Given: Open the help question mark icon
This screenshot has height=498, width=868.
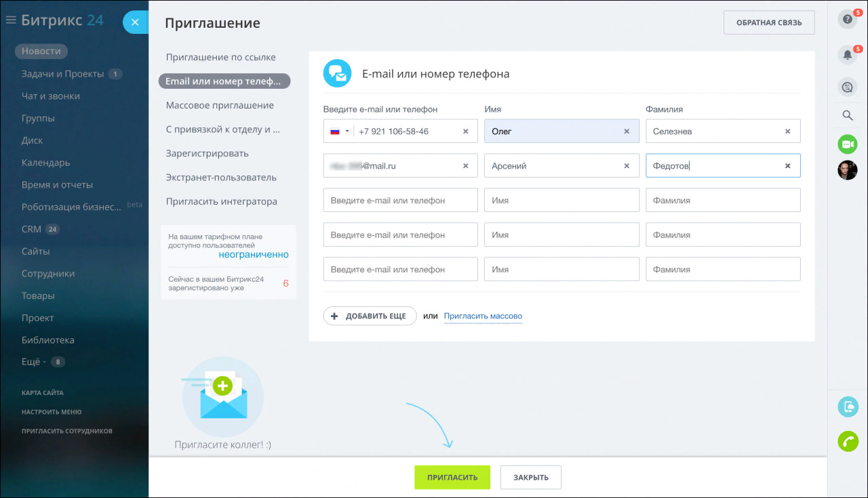Looking at the screenshot, I should pyautogui.click(x=847, y=19).
